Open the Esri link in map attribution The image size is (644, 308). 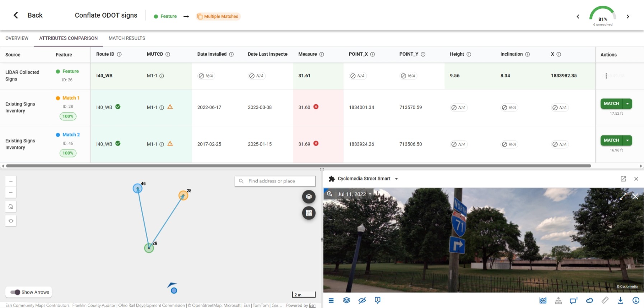click(312, 305)
